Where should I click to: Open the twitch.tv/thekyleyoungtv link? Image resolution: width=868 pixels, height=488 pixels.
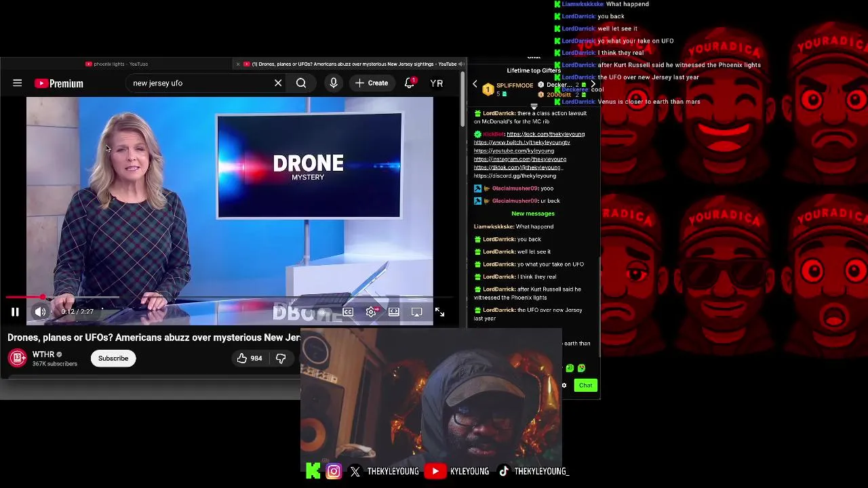pos(521,142)
